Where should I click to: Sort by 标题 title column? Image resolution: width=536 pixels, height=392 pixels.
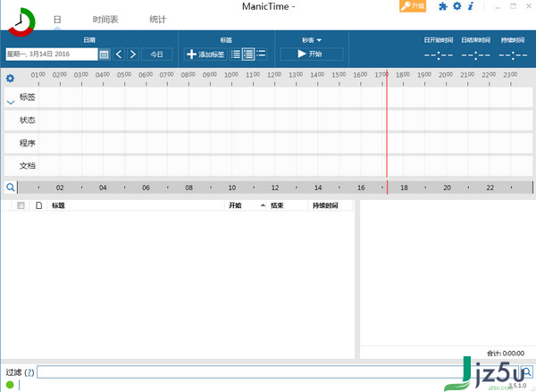pyautogui.click(x=58, y=205)
